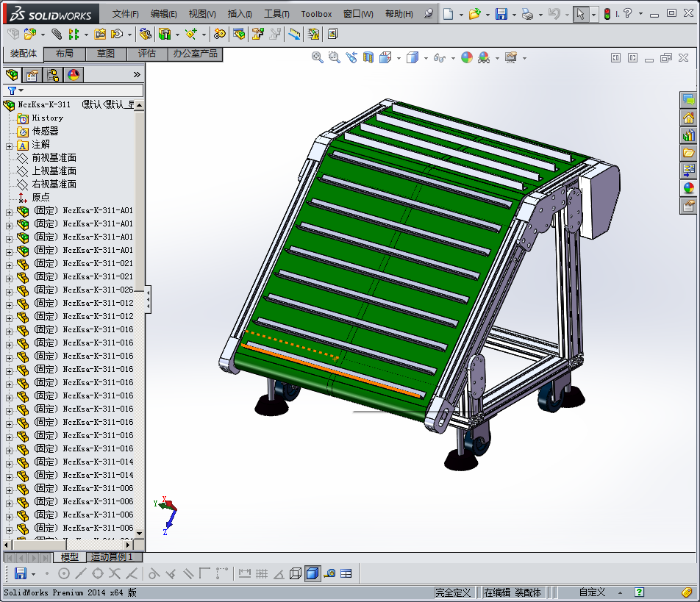The height and width of the screenshot is (602, 700).
Task: Toggle the parallel snap icon
Action: [x=188, y=573]
